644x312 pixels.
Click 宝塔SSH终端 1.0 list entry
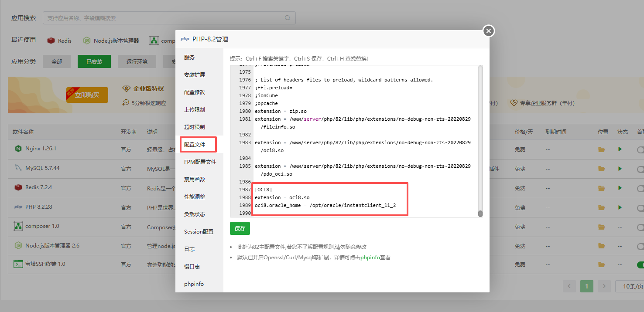[x=45, y=264]
